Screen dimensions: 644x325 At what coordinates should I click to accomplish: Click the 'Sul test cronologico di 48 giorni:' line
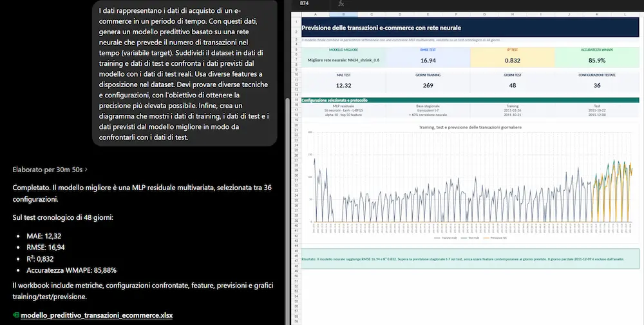(x=63, y=217)
